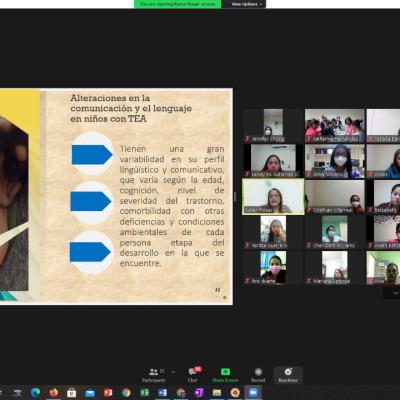This screenshot has height=400, width=400.
Task: Open PowerPoint from the taskbar
Action: tap(108, 392)
